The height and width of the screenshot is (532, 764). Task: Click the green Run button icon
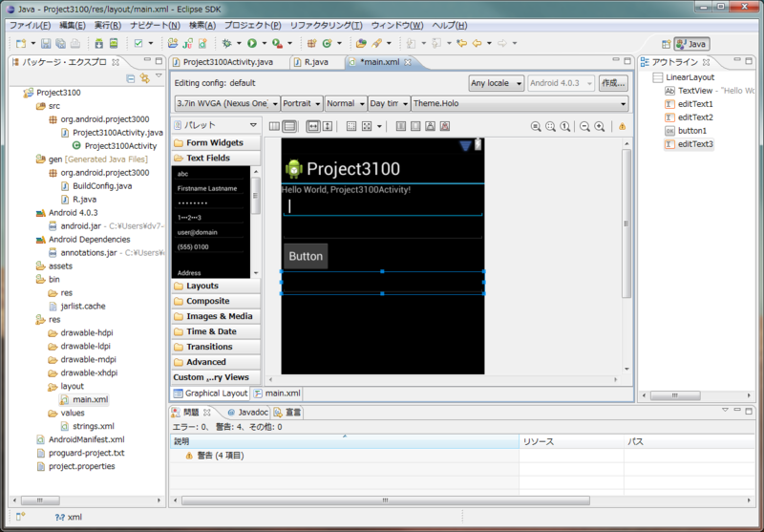click(x=252, y=43)
